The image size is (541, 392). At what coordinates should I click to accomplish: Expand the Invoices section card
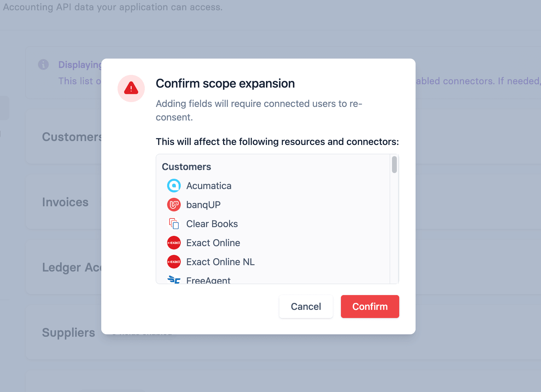click(x=65, y=202)
